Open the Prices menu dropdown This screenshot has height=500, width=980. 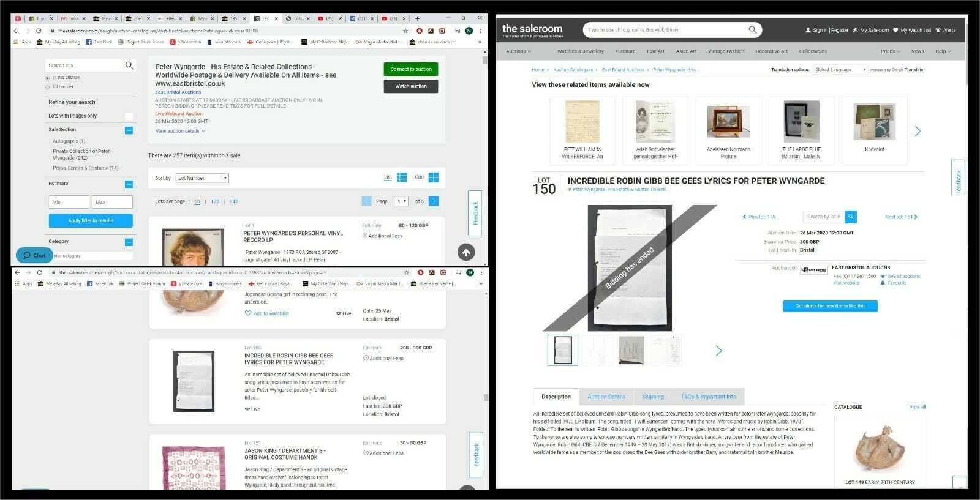pos(890,51)
